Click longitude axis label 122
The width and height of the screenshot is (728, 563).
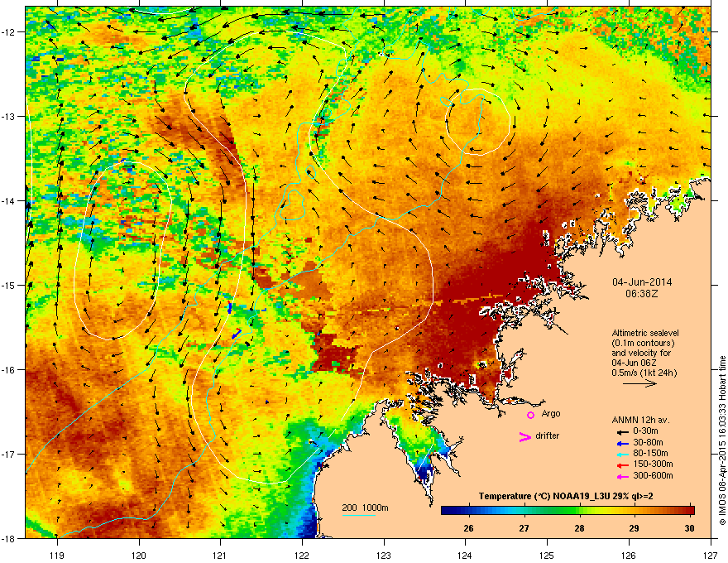tap(302, 555)
